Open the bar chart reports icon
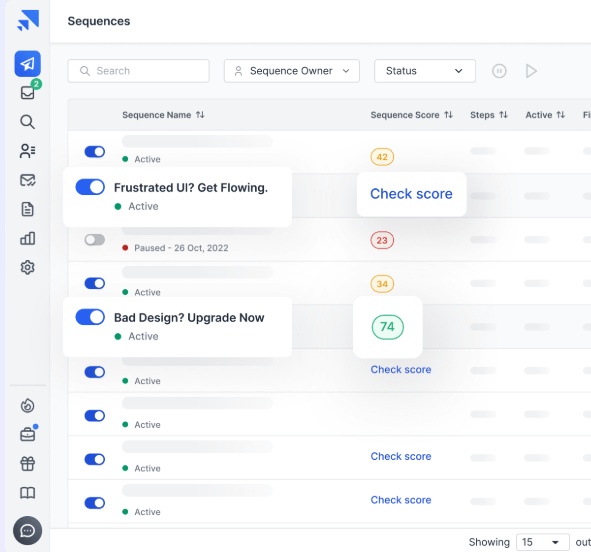The height and width of the screenshot is (552, 591). coord(28,238)
